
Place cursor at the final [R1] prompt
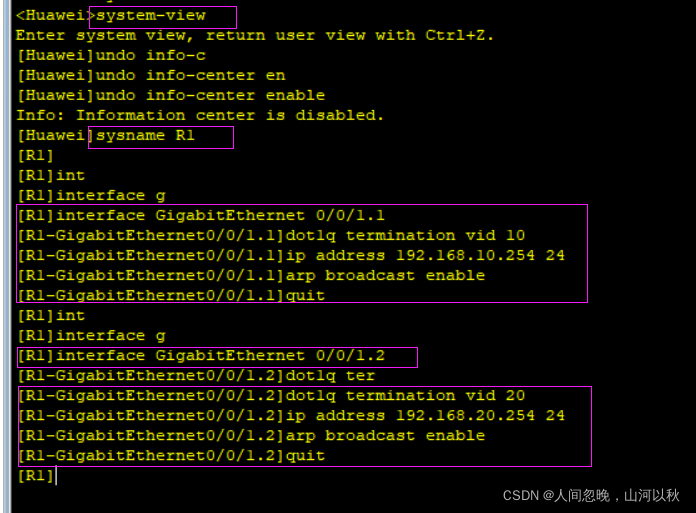pyautogui.click(x=57, y=476)
